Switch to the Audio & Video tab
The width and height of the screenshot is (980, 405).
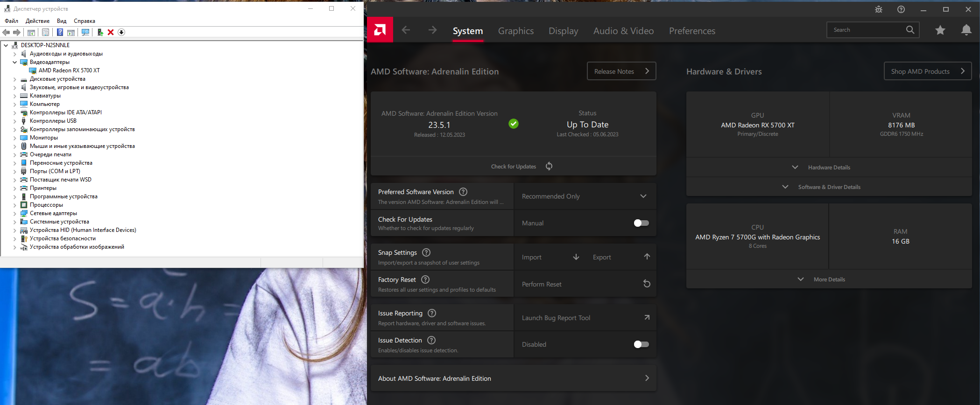coord(624,31)
